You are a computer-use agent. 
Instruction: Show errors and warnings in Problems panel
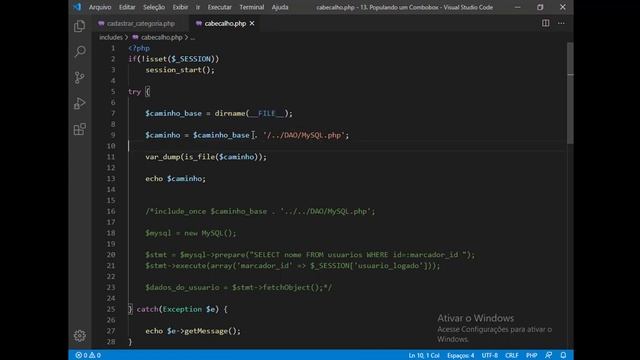[88, 355]
